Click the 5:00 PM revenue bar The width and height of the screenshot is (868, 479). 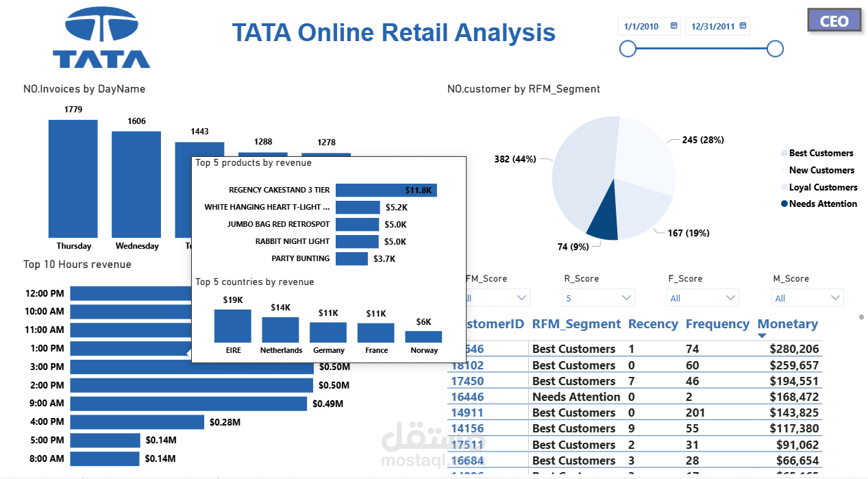(x=105, y=440)
